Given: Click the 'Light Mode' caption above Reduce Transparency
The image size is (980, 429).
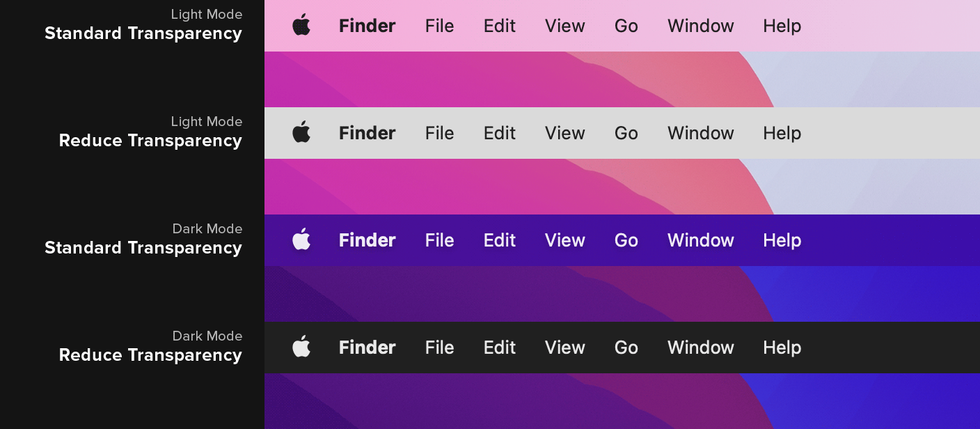Looking at the screenshot, I should click(x=207, y=121).
